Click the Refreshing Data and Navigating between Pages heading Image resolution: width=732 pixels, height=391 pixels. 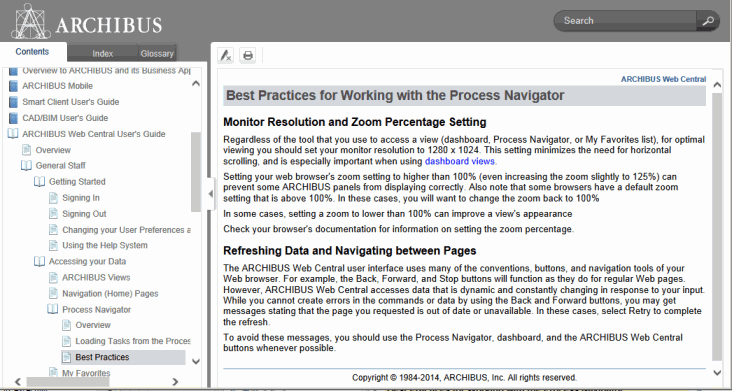tap(350, 251)
